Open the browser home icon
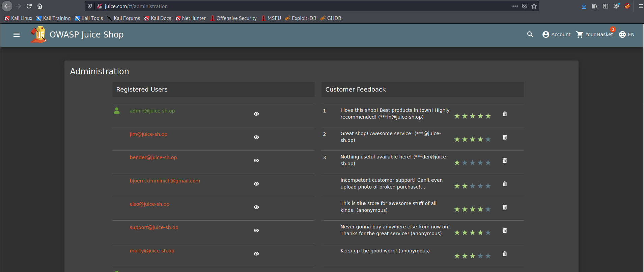The height and width of the screenshot is (272, 644). point(40,6)
